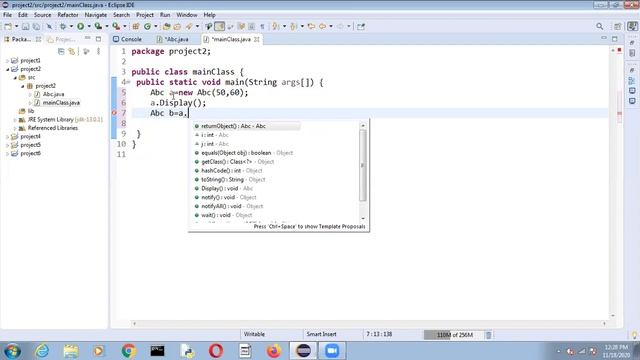Open the File menu
The image size is (640, 360).
pyautogui.click(x=7, y=15)
